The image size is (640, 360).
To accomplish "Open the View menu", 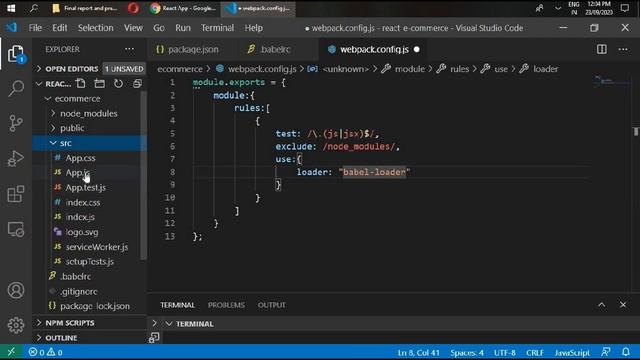I will (133, 28).
